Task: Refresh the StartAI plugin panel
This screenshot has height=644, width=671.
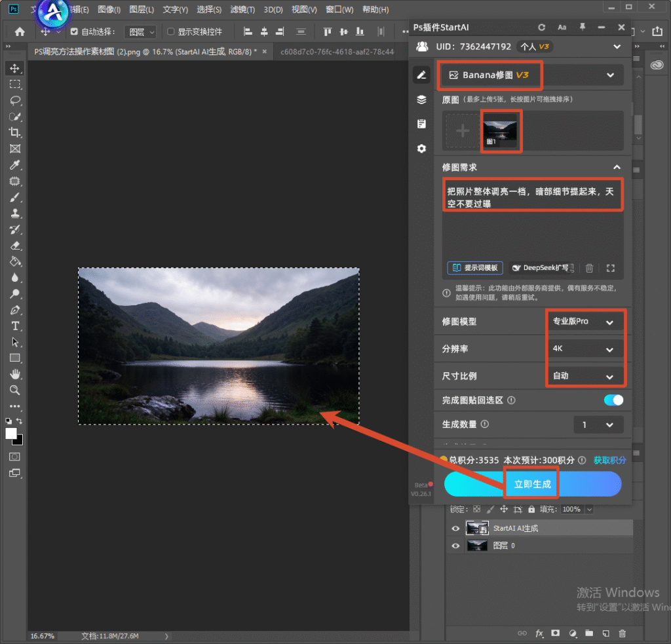Action: (x=542, y=28)
